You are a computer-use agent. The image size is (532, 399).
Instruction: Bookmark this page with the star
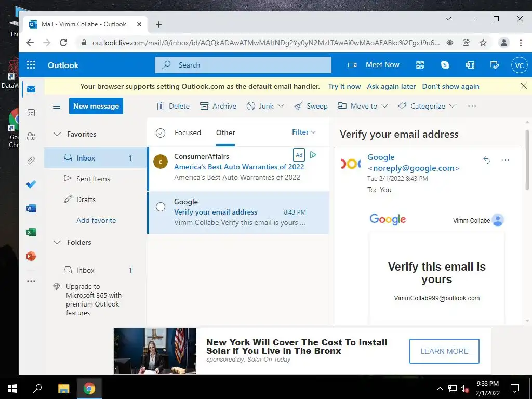(483, 43)
